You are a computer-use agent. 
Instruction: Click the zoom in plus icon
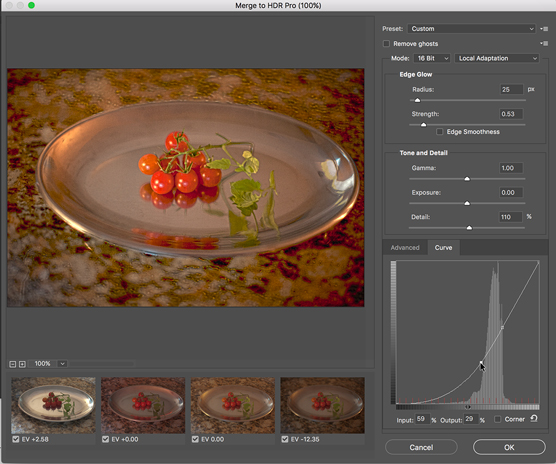coord(22,364)
